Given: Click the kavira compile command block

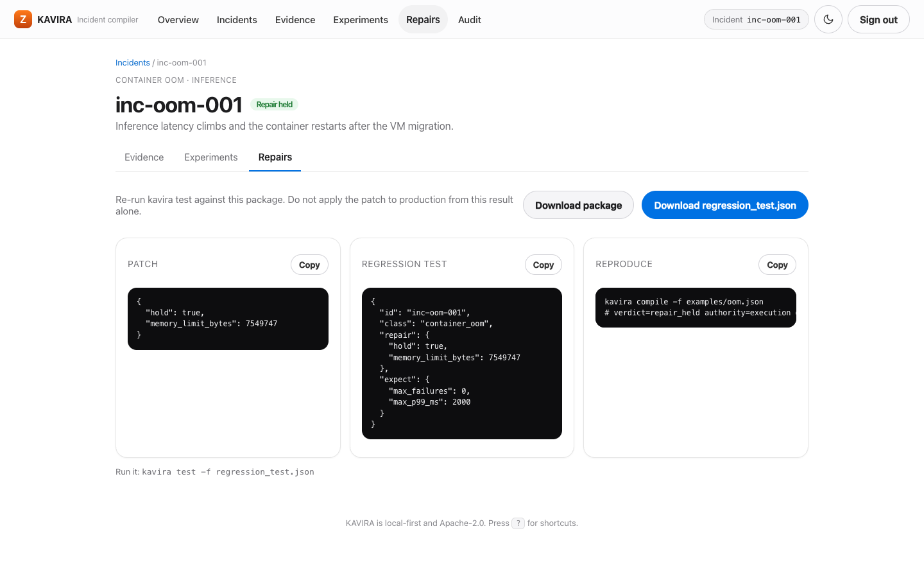Looking at the screenshot, I should [x=696, y=308].
